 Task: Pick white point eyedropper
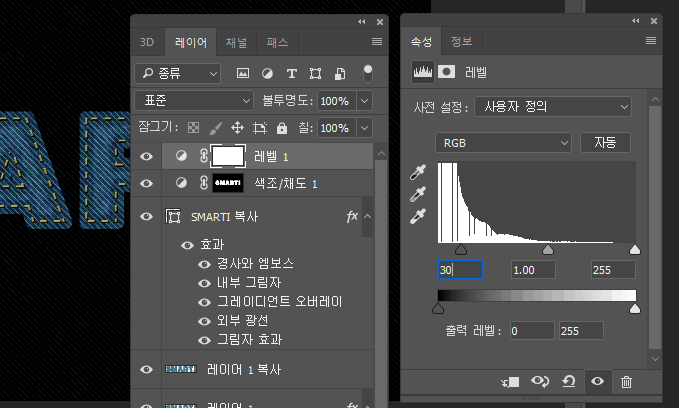coord(418,216)
